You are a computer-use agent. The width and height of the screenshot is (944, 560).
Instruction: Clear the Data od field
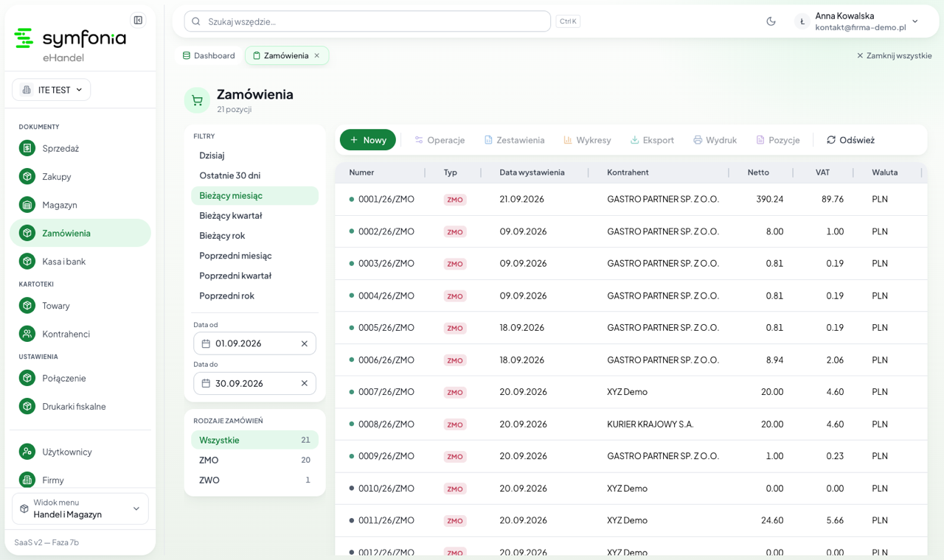(x=305, y=343)
